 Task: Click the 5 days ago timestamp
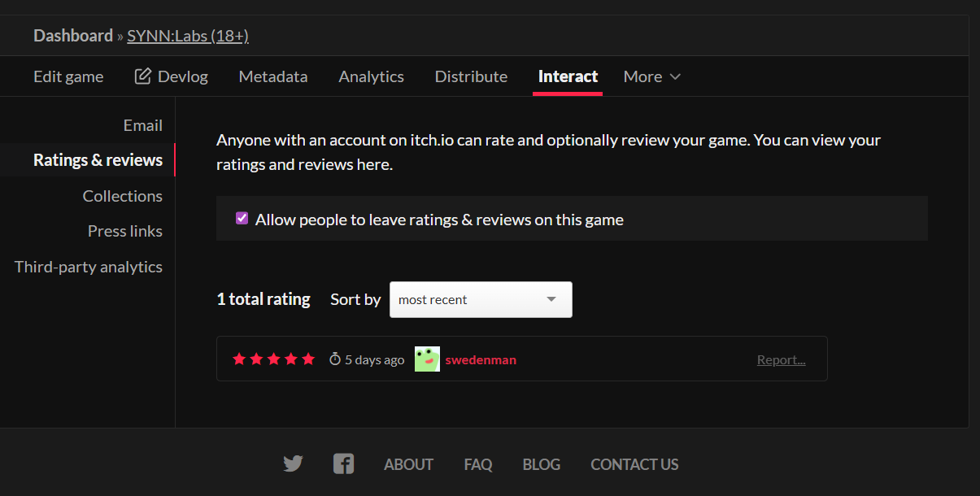(374, 359)
